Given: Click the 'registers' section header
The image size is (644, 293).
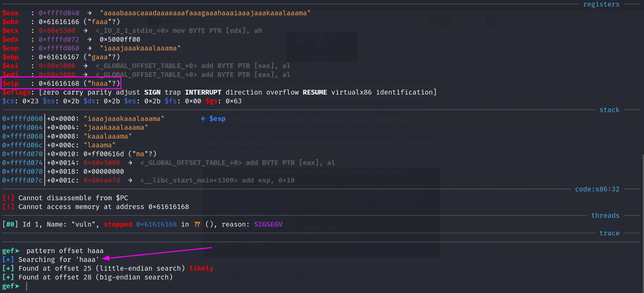Looking at the screenshot, I should point(601,4).
